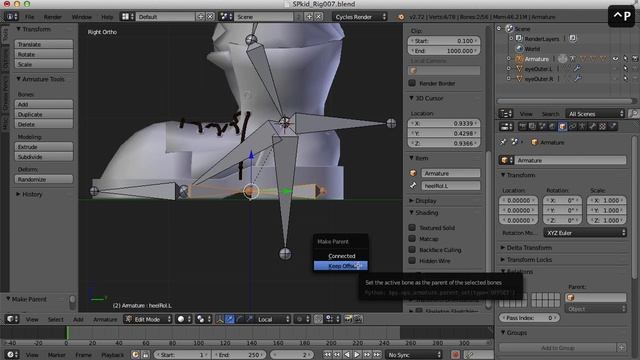Open the Cycles Render engine dropdown

[x=360, y=17]
